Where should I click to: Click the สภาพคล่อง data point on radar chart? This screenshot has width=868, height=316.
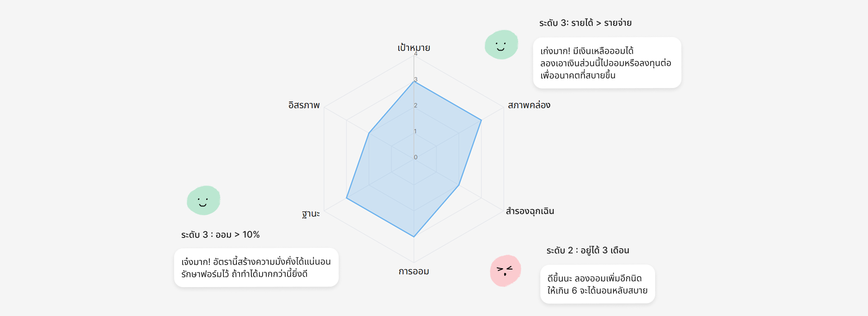click(x=481, y=120)
